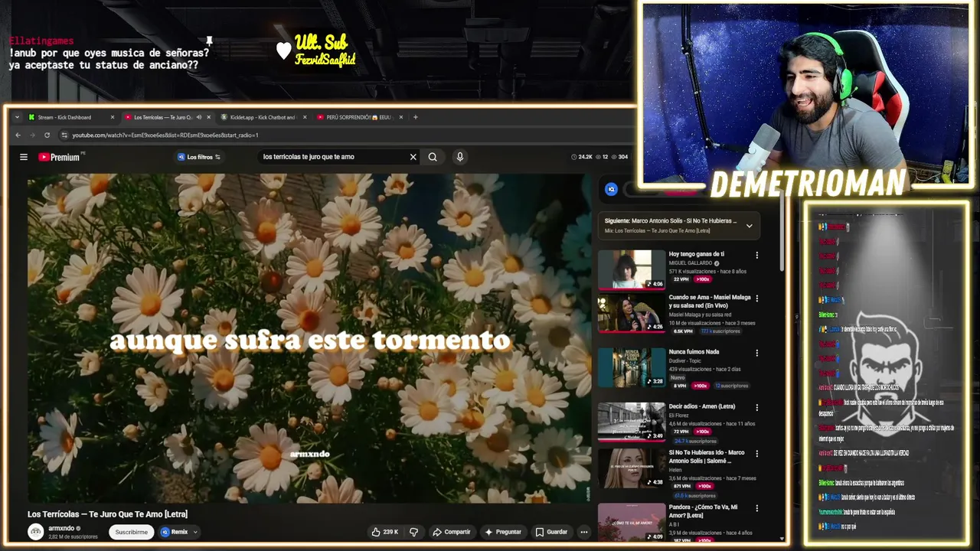Image resolution: width=980 pixels, height=551 pixels.
Task: Open options for Pandora ¿Cómo Te Va video
Action: [757, 508]
